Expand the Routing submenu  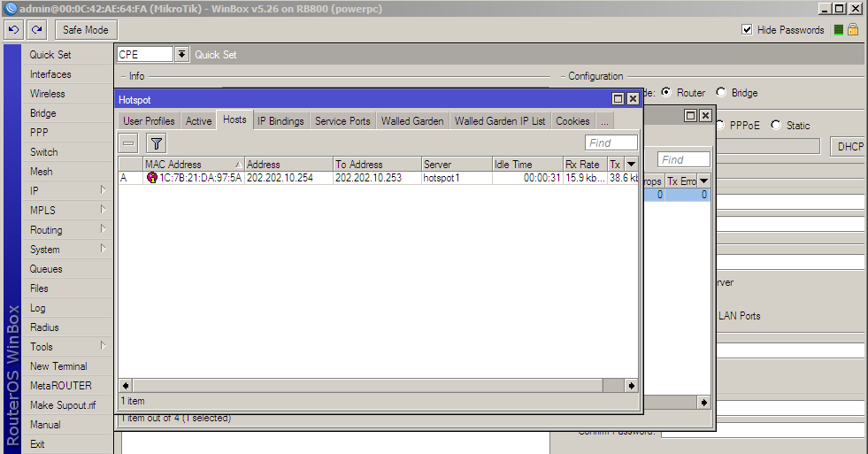(x=67, y=230)
